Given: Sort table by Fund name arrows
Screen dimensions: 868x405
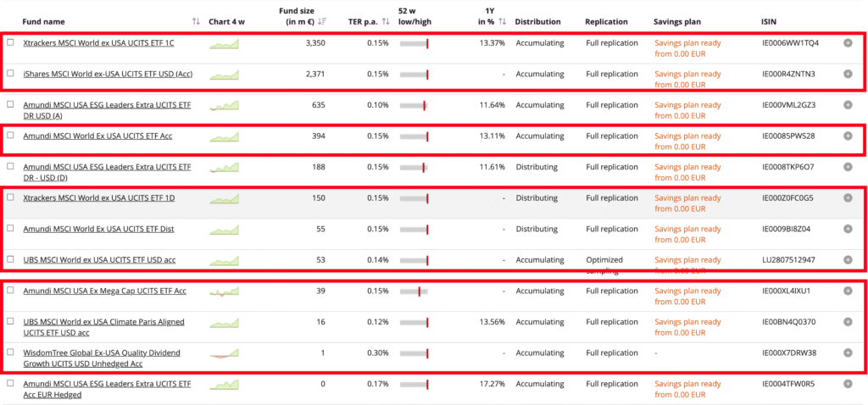Looking at the screenshot, I should click(196, 21).
